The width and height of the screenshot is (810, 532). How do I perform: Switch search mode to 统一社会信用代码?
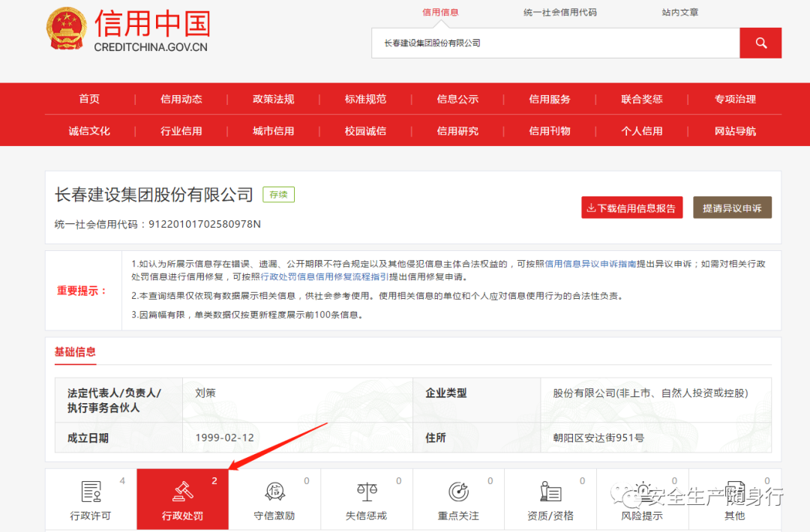(560, 13)
